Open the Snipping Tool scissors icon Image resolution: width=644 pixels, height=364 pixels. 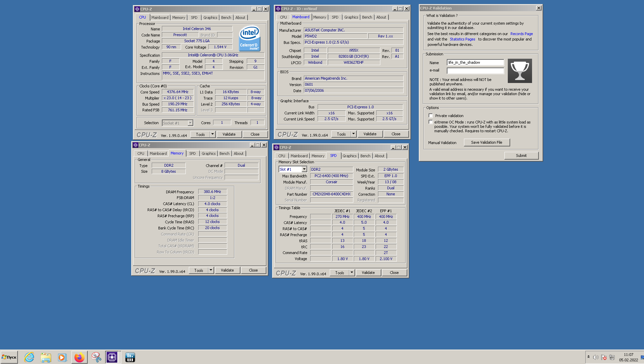(x=96, y=357)
